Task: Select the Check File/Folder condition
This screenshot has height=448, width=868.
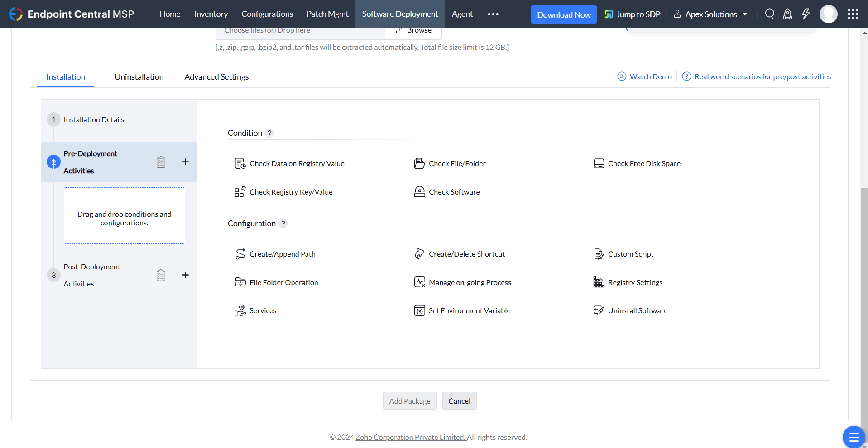Action: pyautogui.click(x=457, y=163)
